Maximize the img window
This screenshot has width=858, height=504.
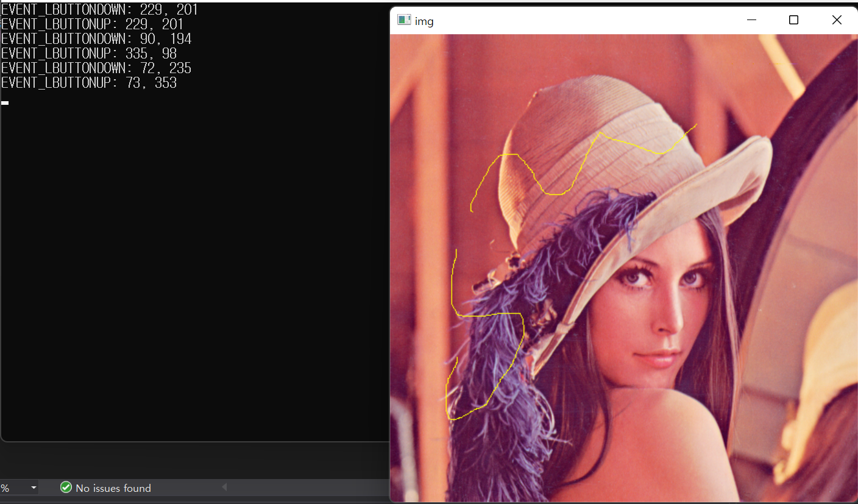[x=793, y=20]
